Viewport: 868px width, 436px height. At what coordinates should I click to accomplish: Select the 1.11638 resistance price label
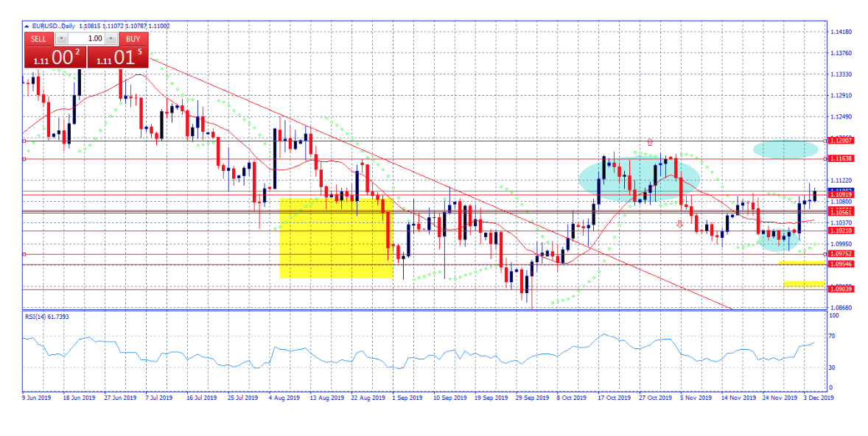coord(840,158)
